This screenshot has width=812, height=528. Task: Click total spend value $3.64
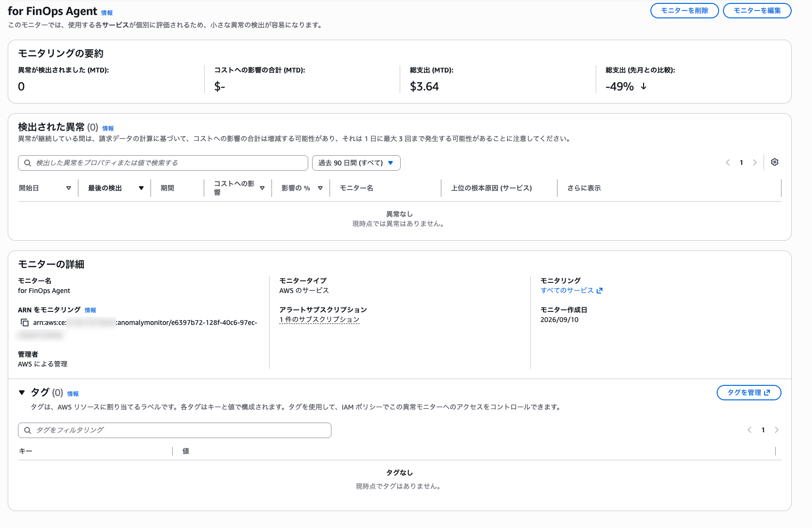pos(424,87)
